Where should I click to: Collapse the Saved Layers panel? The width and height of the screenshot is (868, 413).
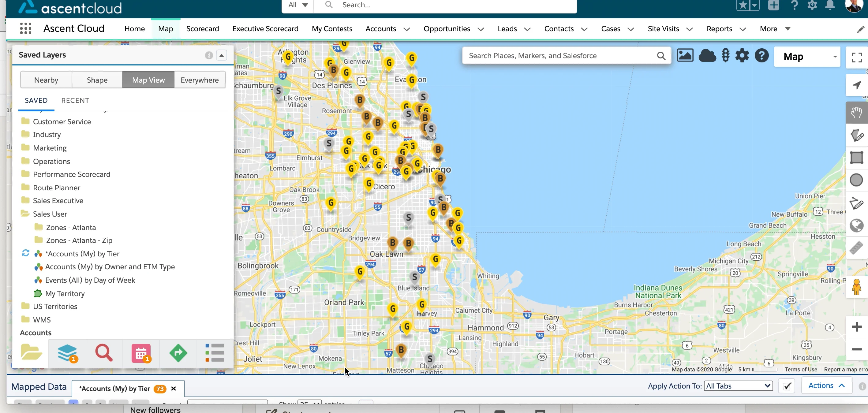(221, 55)
